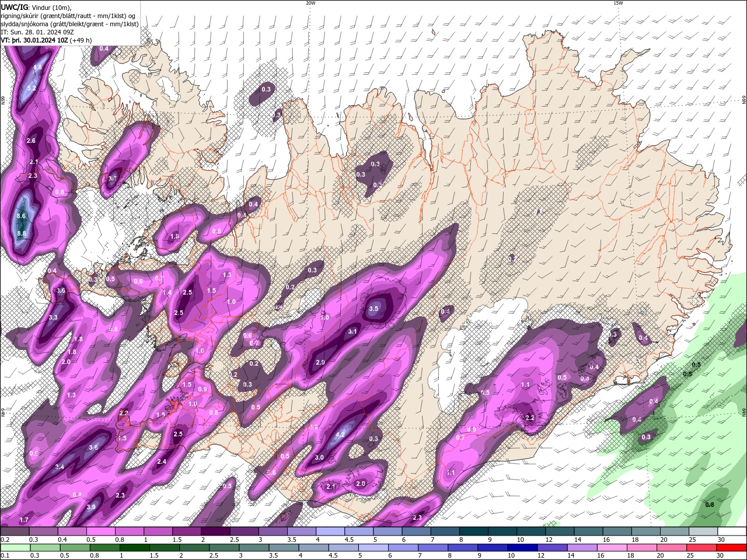Click the '8.6' precipitation value on the map
Image resolution: width=747 pixels, height=560 pixels.
click(22, 216)
